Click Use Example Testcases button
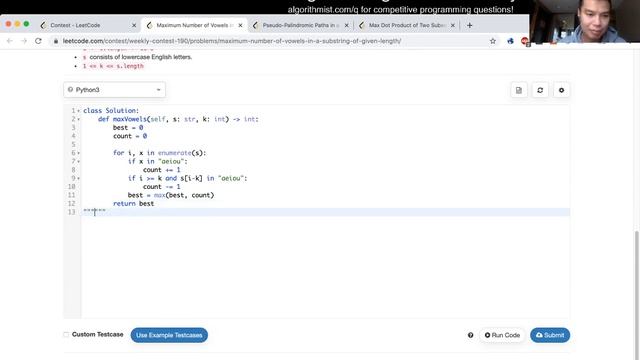The width and height of the screenshot is (640, 360). click(169, 335)
